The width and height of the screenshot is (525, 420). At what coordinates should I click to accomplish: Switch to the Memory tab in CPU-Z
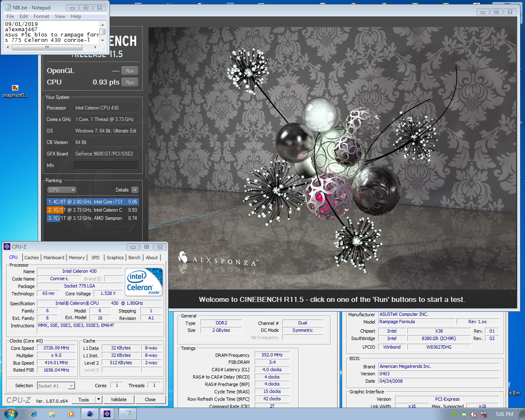coord(77,258)
